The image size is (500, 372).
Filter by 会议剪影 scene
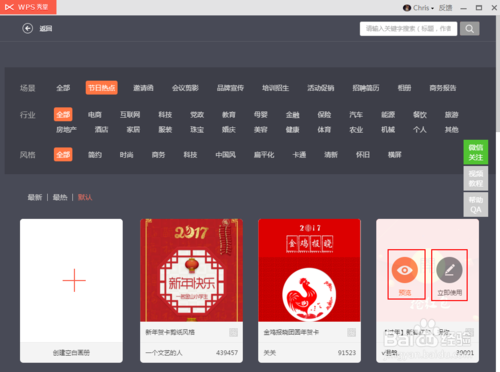pyautogui.click(x=185, y=88)
